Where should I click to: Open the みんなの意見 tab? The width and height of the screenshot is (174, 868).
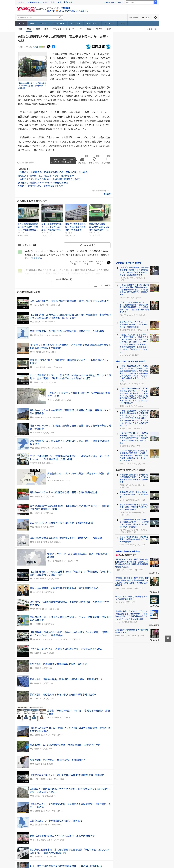(x=93, y=24)
